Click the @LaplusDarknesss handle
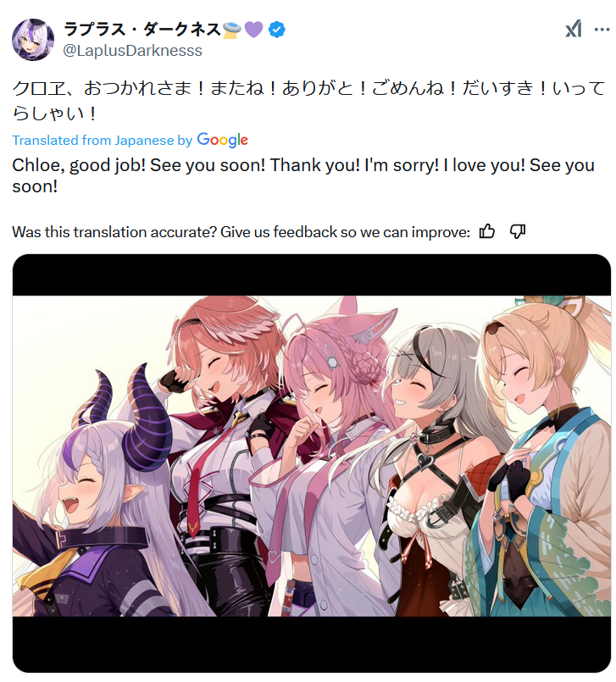 coord(133,51)
